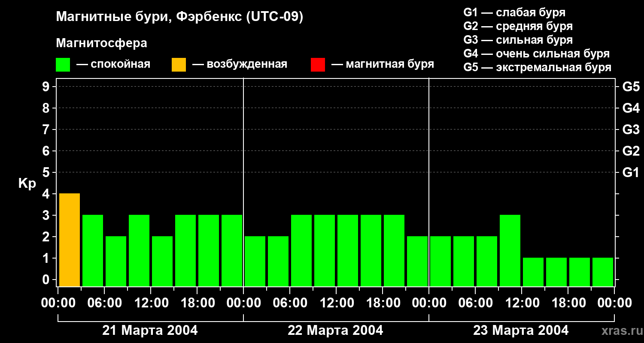The width and height of the screenshot is (644, 343).
Task: Click the '22 Марта 2004' date label
Action: coord(335,331)
